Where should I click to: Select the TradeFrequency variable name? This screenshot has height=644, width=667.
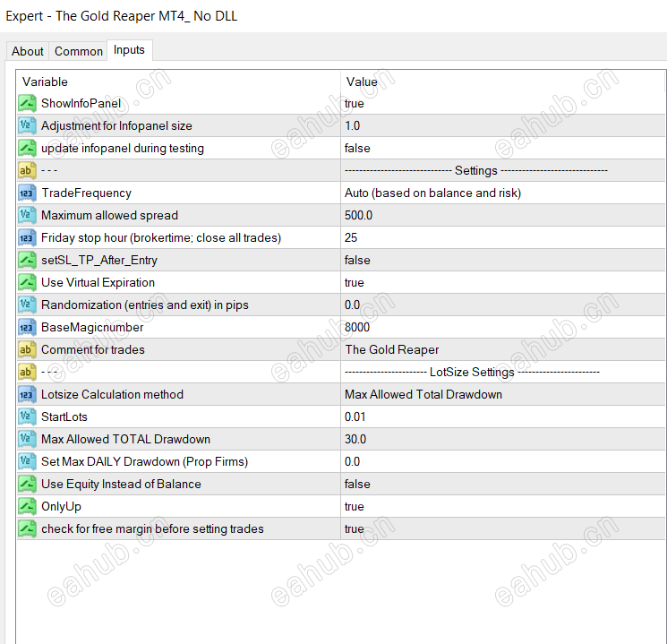click(86, 193)
